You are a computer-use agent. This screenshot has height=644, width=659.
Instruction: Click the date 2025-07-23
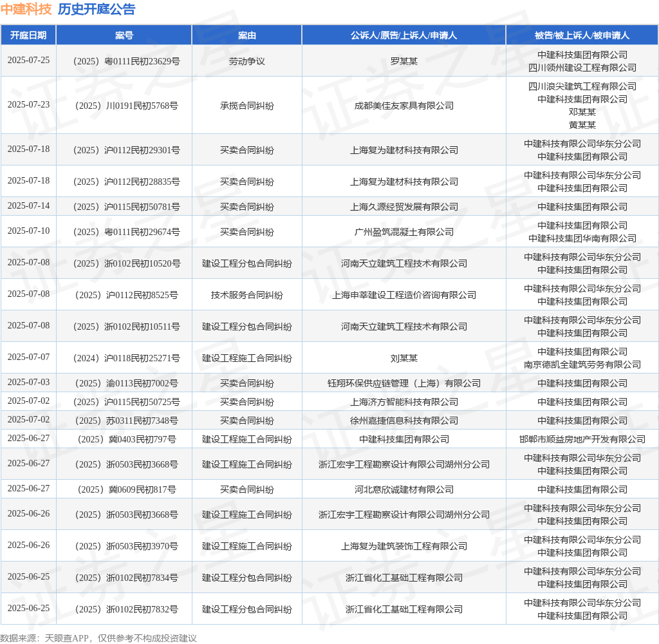click(x=28, y=104)
